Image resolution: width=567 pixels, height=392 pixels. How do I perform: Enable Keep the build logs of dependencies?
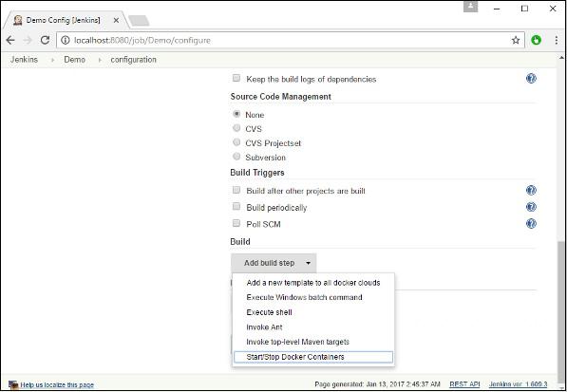tap(236, 78)
